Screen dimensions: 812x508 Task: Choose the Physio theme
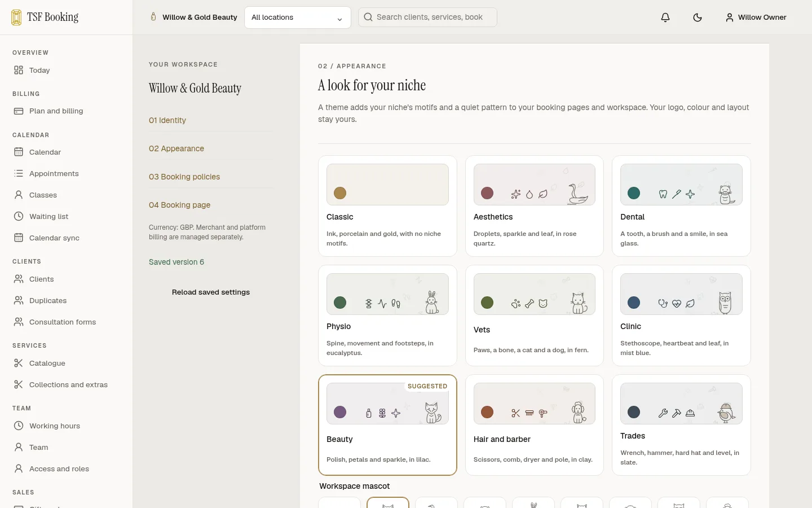[387, 316]
